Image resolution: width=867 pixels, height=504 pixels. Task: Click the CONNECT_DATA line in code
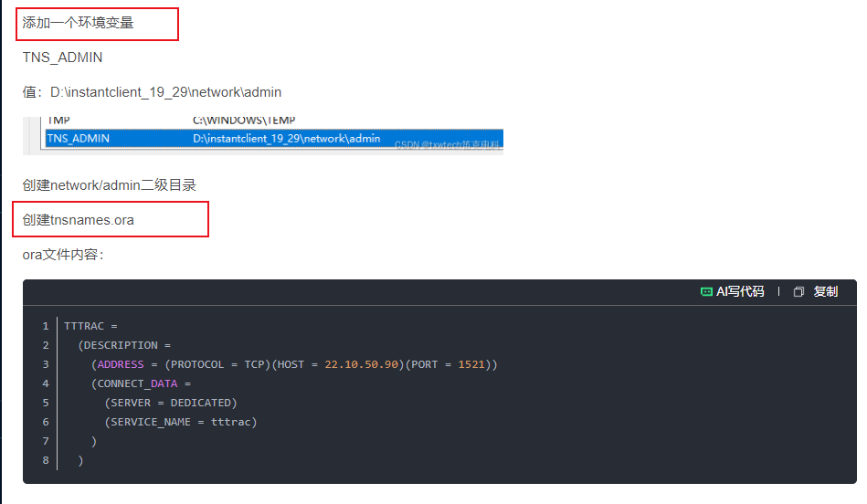coord(141,383)
